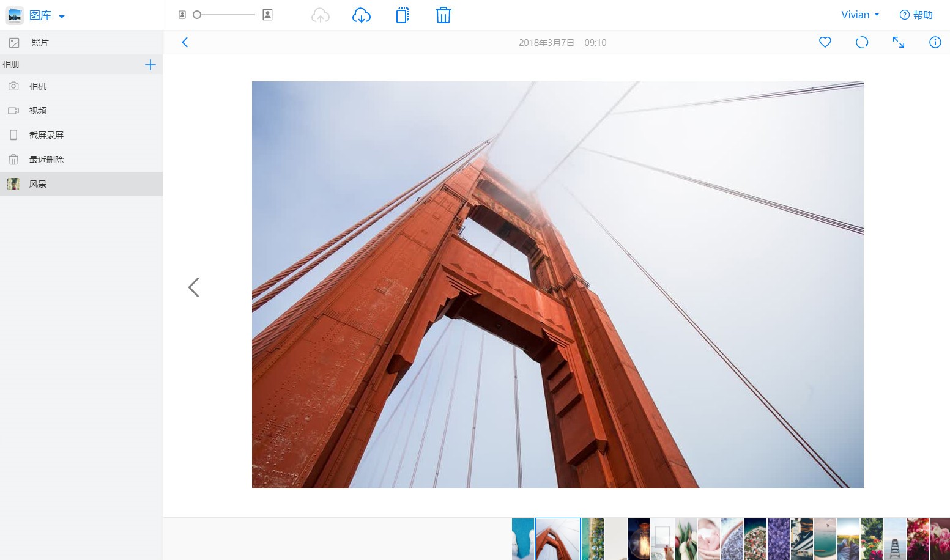Show photo info with the info icon
The height and width of the screenshot is (560, 950).
pyautogui.click(x=935, y=42)
